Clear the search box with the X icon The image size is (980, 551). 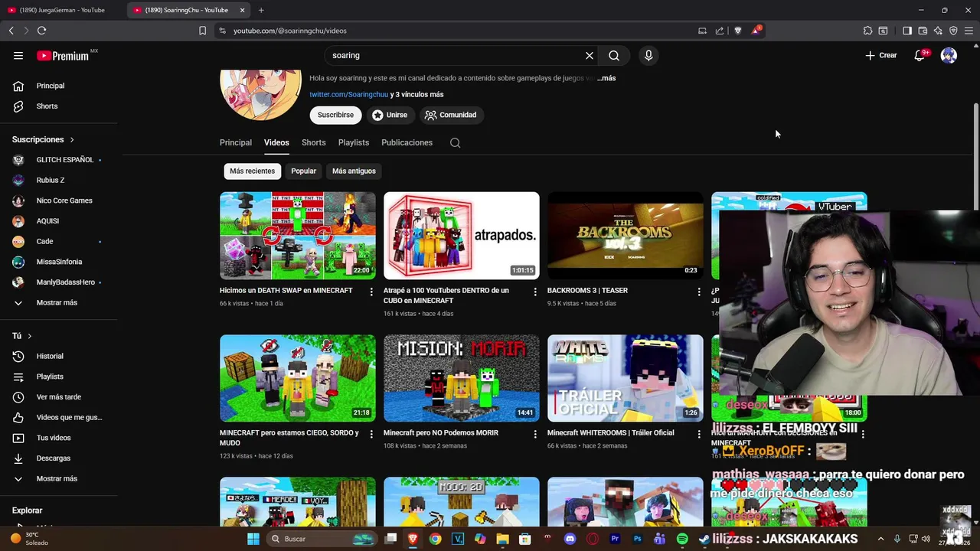click(x=590, y=55)
